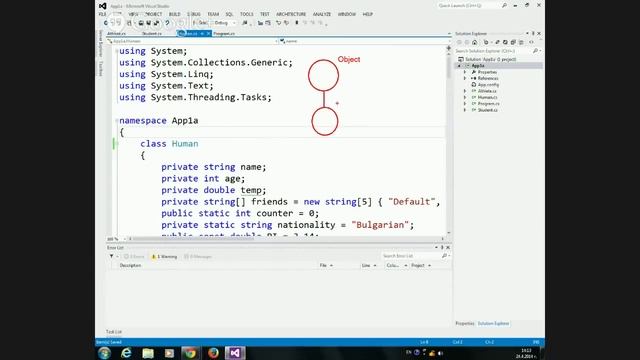Open the member navigation dropdown showing name
This screenshot has height=360, width=640.
(365, 41)
